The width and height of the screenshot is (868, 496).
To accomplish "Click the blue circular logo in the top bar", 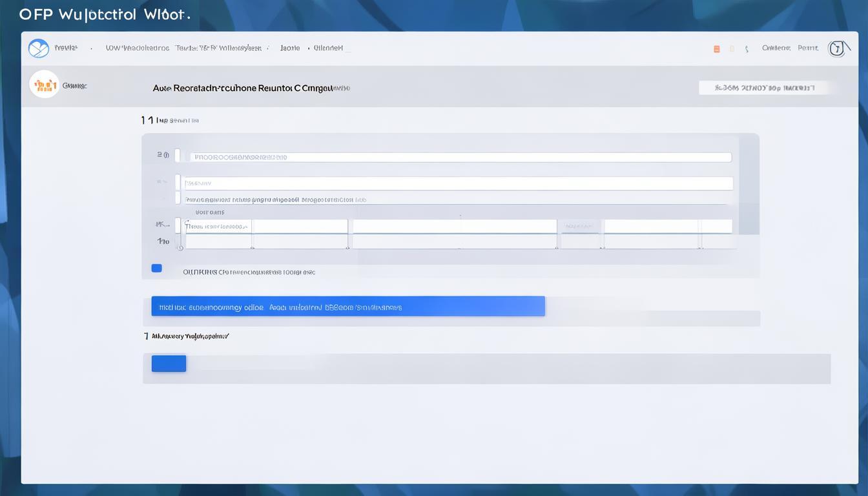I will pyautogui.click(x=39, y=48).
